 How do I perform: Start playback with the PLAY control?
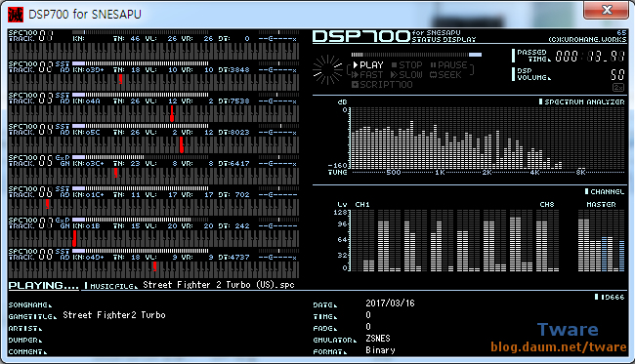(x=367, y=64)
